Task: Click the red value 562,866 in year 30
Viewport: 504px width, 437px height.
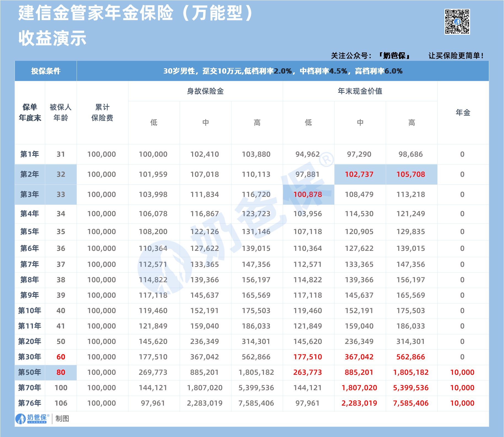Action: (411, 357)
